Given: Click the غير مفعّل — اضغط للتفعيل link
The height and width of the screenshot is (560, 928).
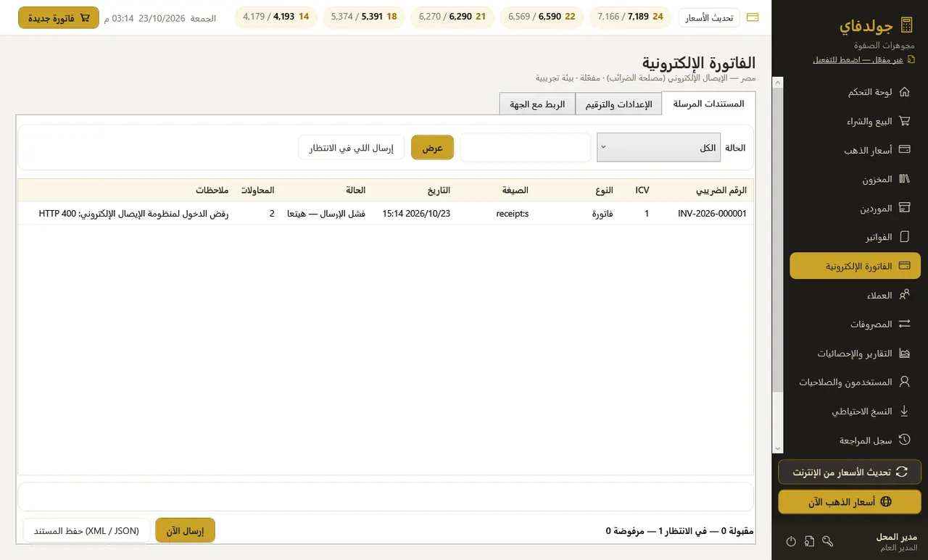Looking at the screenshot, I should pyautogui.click(x=858, y=59).
